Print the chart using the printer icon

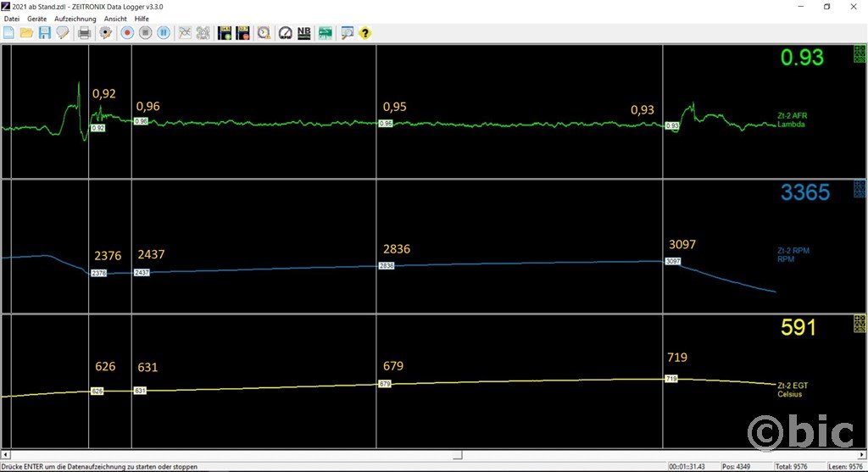pos(84,33)
